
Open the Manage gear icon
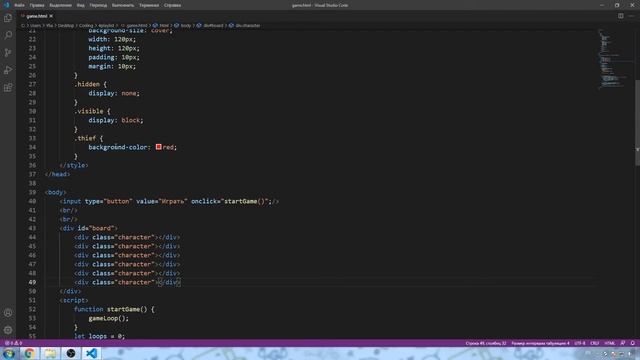pos(8,330)
